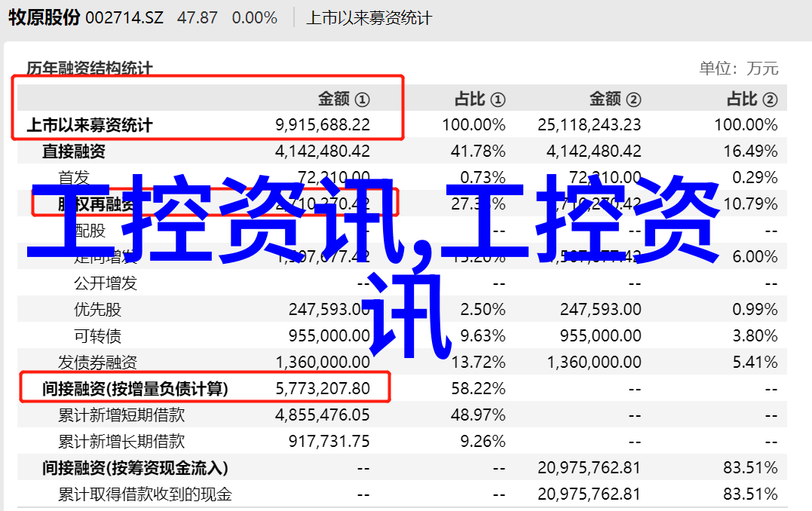
Task: Click the 可转债 row label
Action: tap(97, 336)
